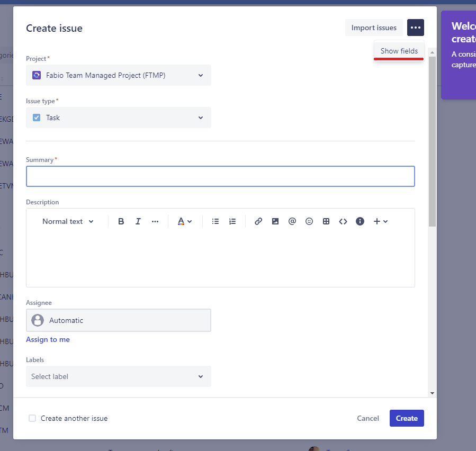The width and height of the screenshot is (476, 451).
Task: Click the Cancel button
Action: [367, 418]
